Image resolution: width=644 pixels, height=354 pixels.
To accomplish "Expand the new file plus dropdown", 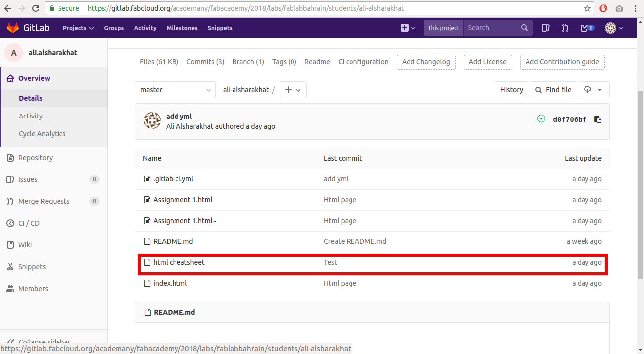I will coord(293,90).
